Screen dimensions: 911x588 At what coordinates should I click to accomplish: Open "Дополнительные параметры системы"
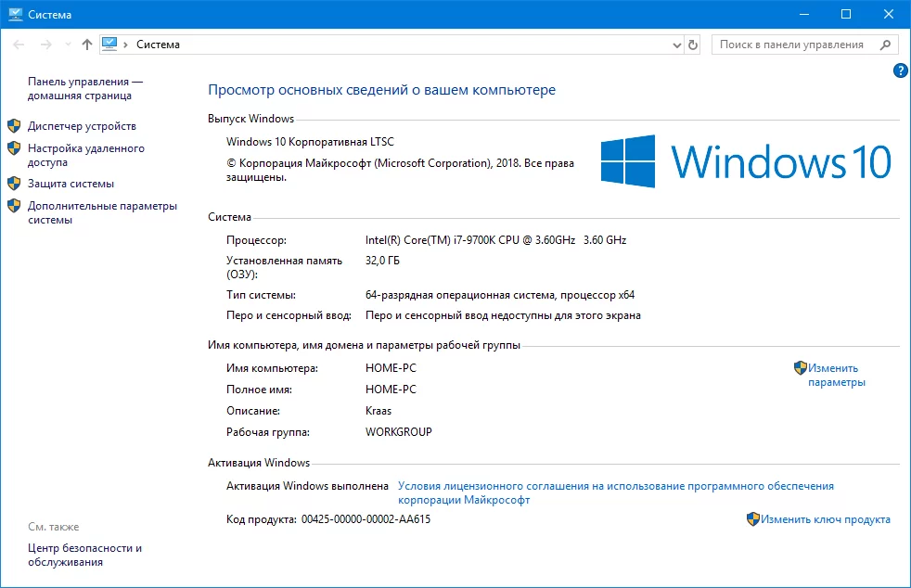102,212
